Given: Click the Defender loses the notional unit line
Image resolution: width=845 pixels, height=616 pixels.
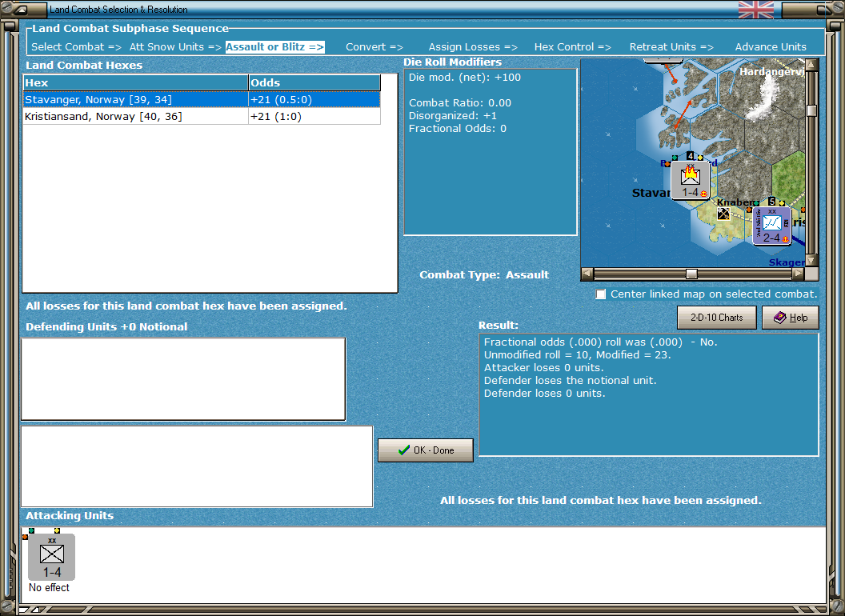Looking at the screenshot, I should pyautogui.click(x=571, y=381).
